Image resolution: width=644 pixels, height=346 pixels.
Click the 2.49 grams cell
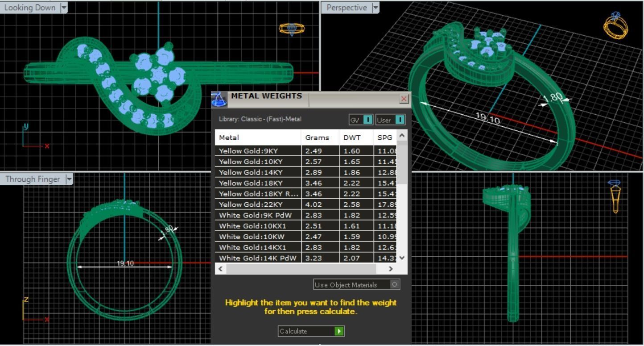[320, 151]
